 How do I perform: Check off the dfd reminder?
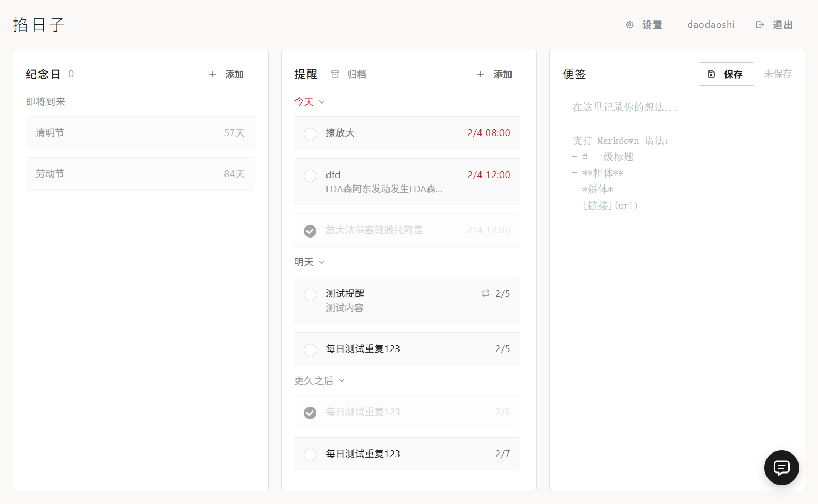click(310, 176)
